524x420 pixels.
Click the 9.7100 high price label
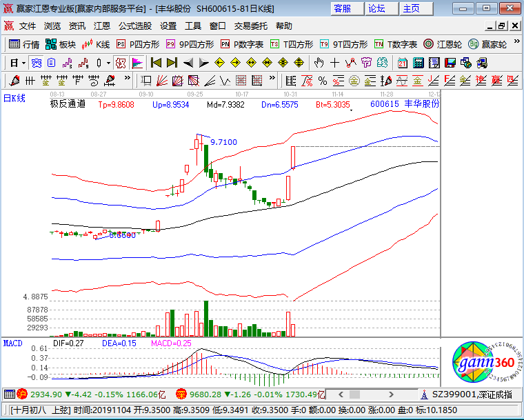tap(223, 142)
